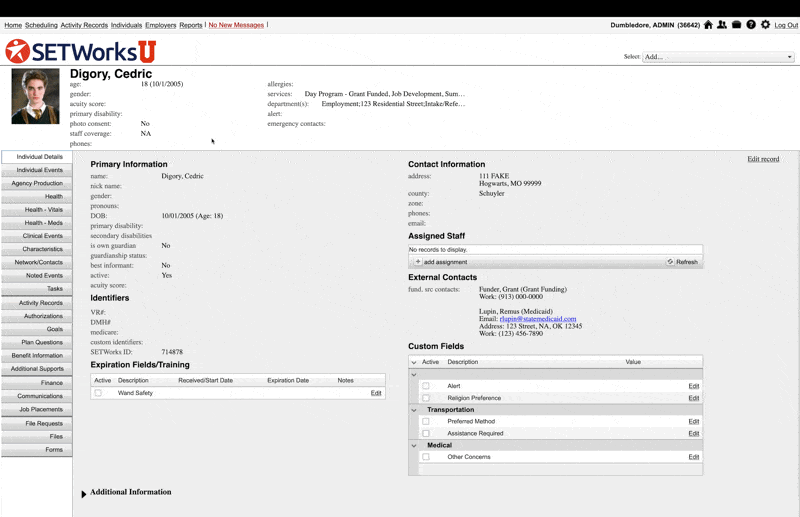Viewport: 800px width, 517px height.
Task: Select the Forms tab
Action: (x=37, y=450)
